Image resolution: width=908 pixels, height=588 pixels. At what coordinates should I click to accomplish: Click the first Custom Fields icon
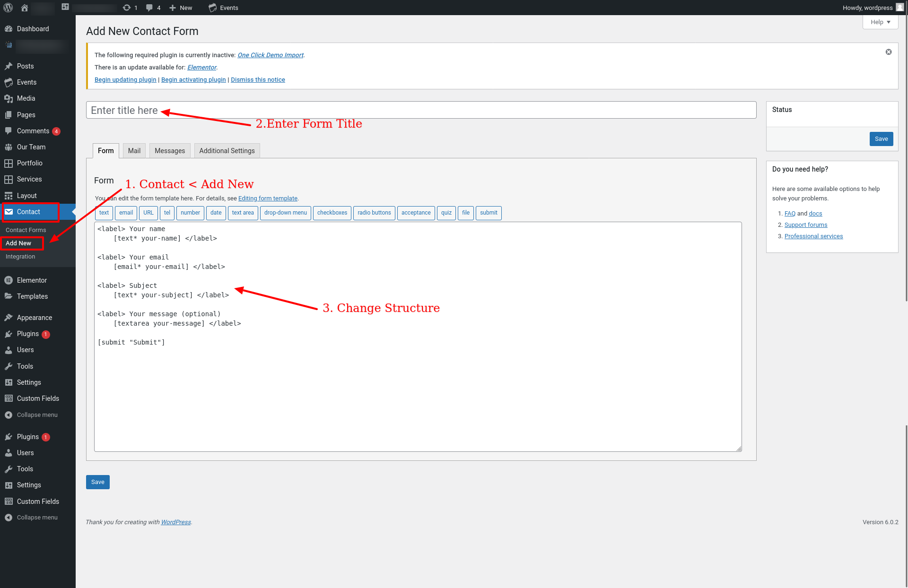coord(9,398)
